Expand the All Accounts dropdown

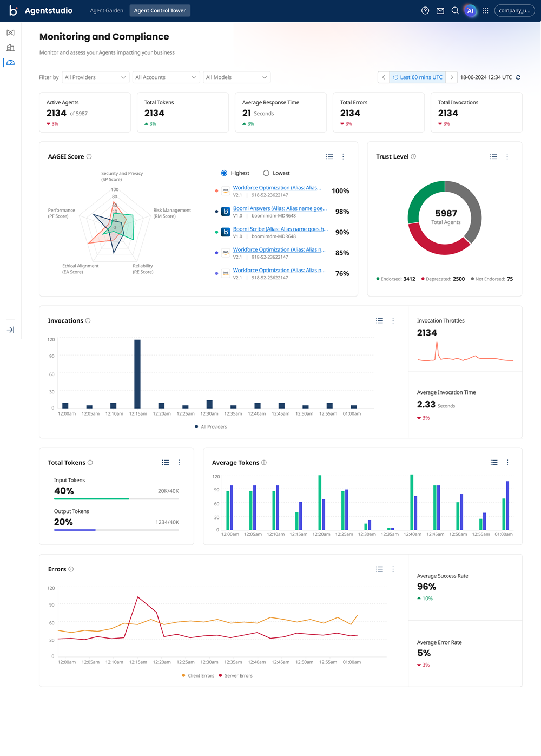click(x=166, y=77)
